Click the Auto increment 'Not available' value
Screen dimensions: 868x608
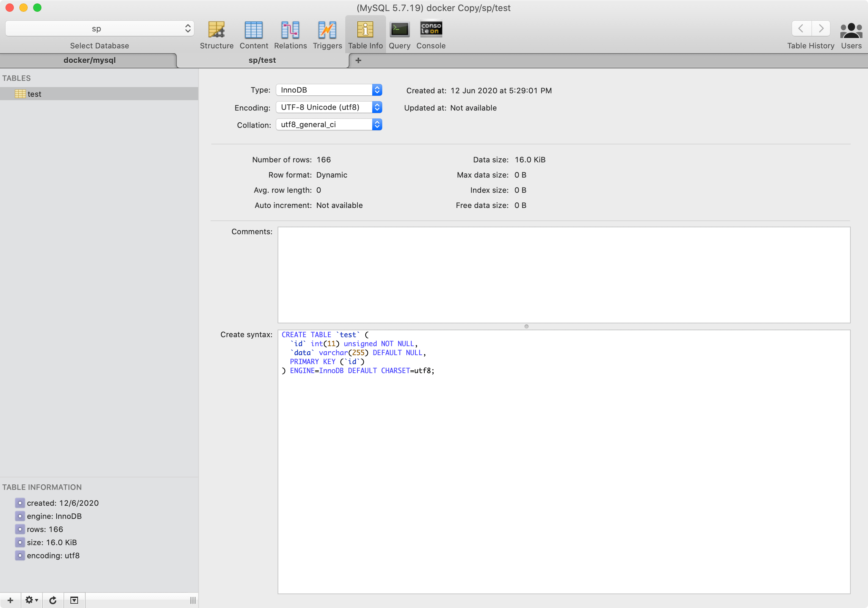(x=339, y=206)
